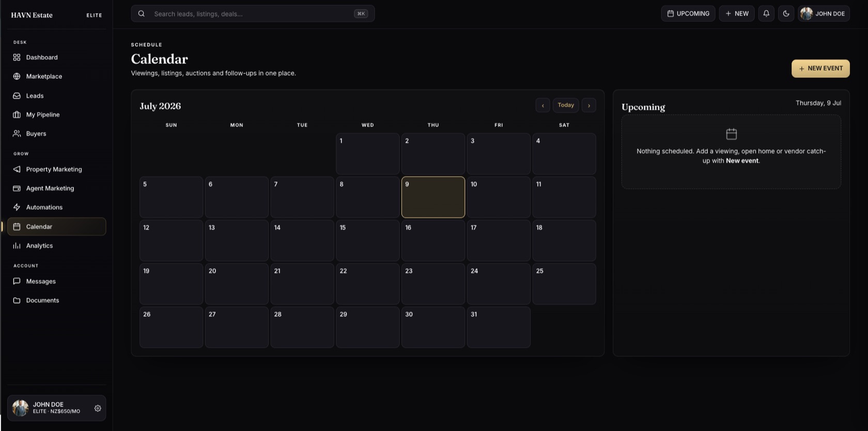The height and width of the screenshot is (431, 868).
Task: Open Analytics page
Action: pos(56,245)
